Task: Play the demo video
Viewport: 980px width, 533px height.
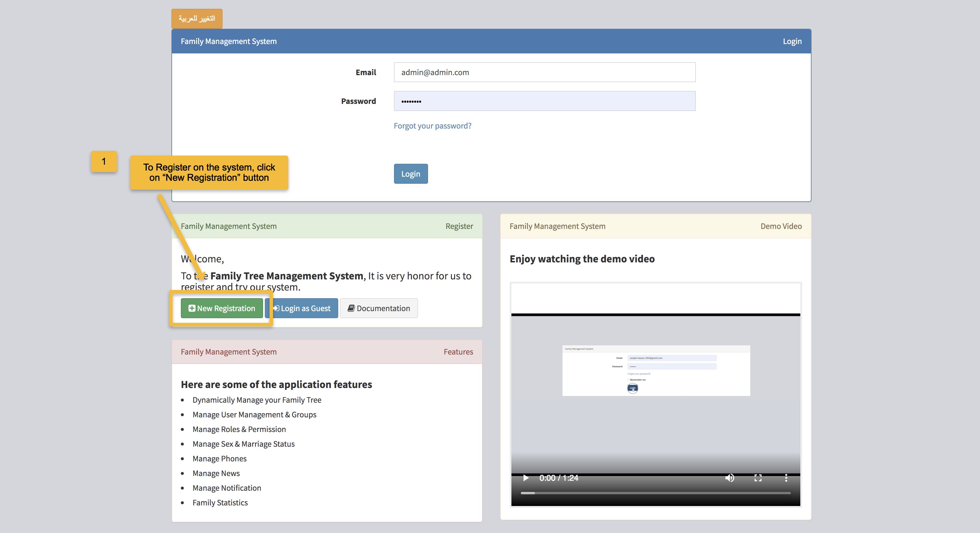Action: pos(526,478)
